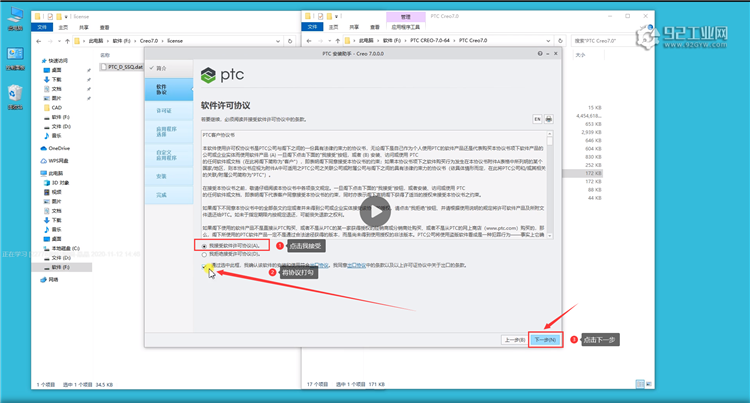Select 我拒绝接受许可协议(D) radio button

click(x=204, y=255)
